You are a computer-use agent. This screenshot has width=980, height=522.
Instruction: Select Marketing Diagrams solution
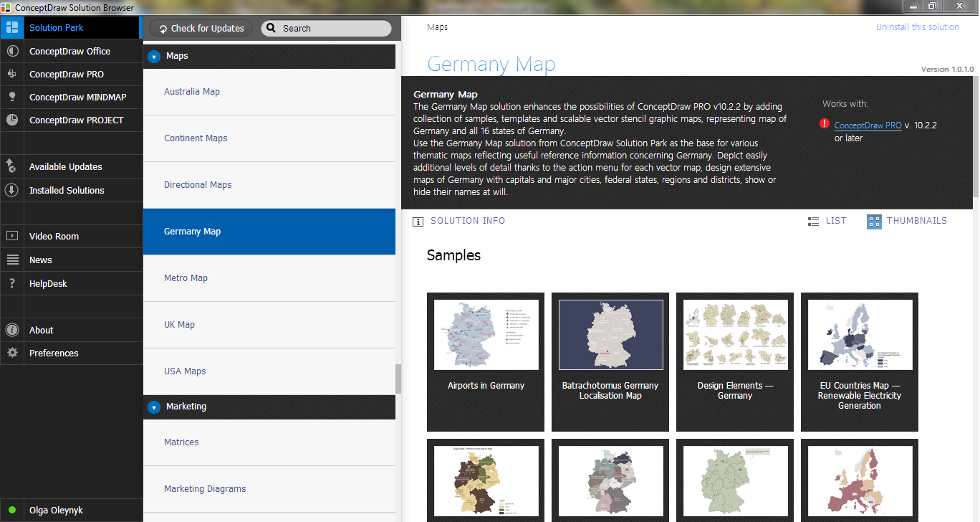click(x=269, y=489)
